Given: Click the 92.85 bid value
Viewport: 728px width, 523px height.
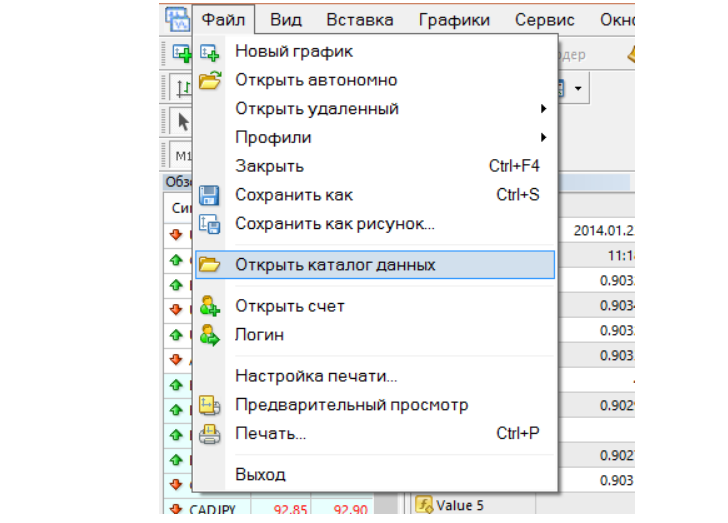Looking at the screenshot, I should click(290, 509).
